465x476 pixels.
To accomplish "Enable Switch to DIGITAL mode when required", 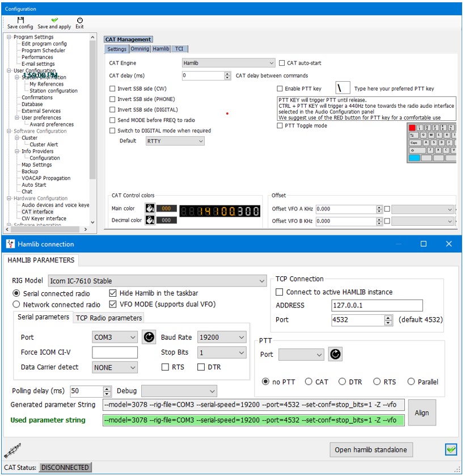I will (x=112, y=130).
